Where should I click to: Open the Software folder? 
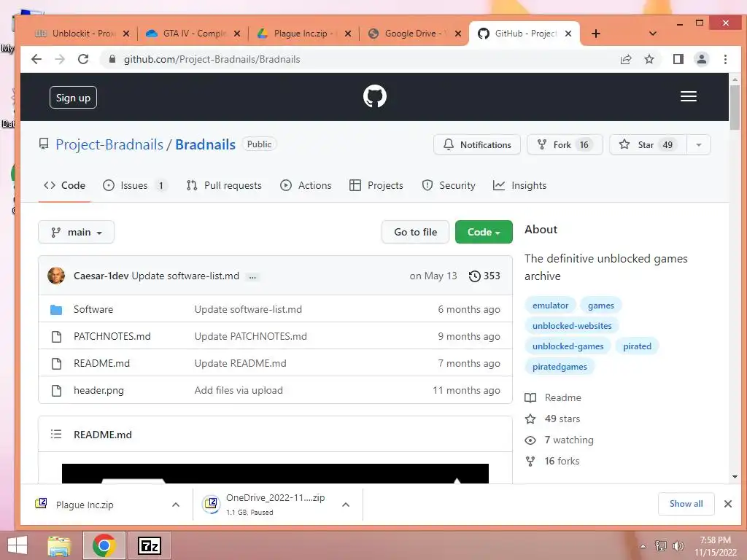(x=93, y=309)
